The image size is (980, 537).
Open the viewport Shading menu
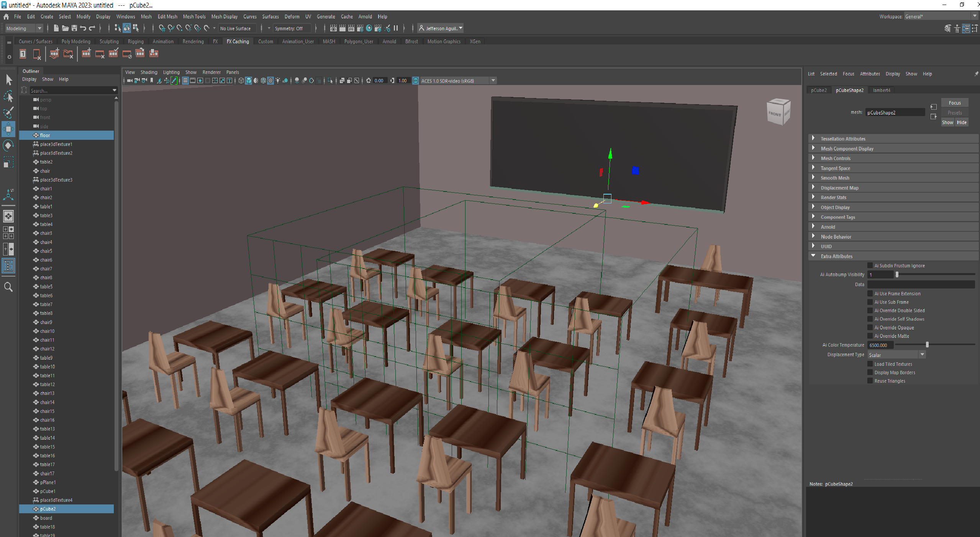point(149,72)
